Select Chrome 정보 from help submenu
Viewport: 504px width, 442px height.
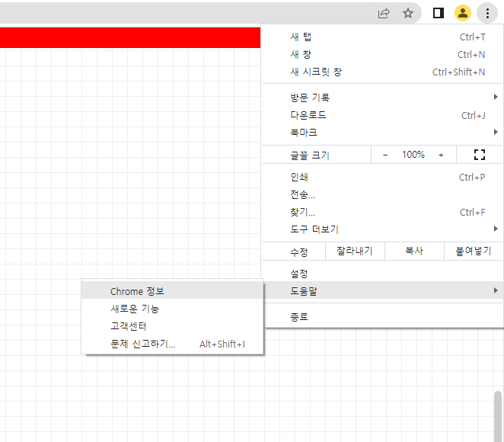coord(137,291)
